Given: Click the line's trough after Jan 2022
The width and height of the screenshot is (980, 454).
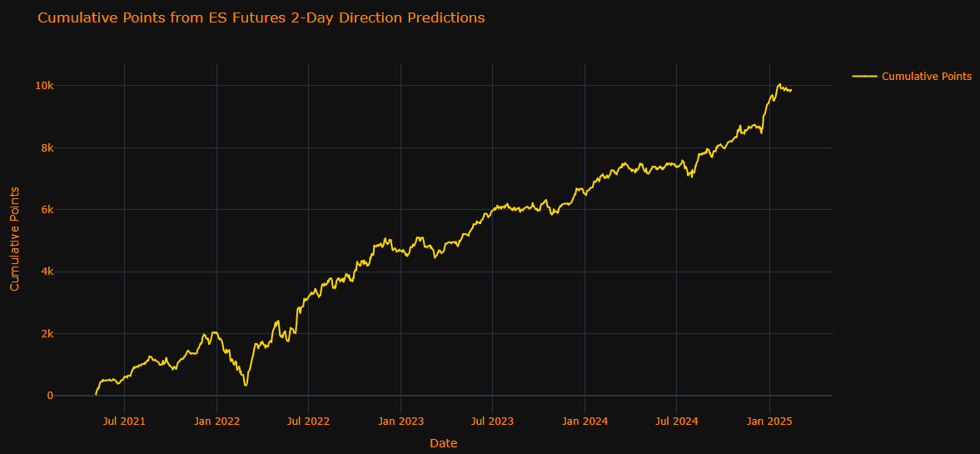Looking at the screenshot, I should pyautogui.click(x=246, y=385).
